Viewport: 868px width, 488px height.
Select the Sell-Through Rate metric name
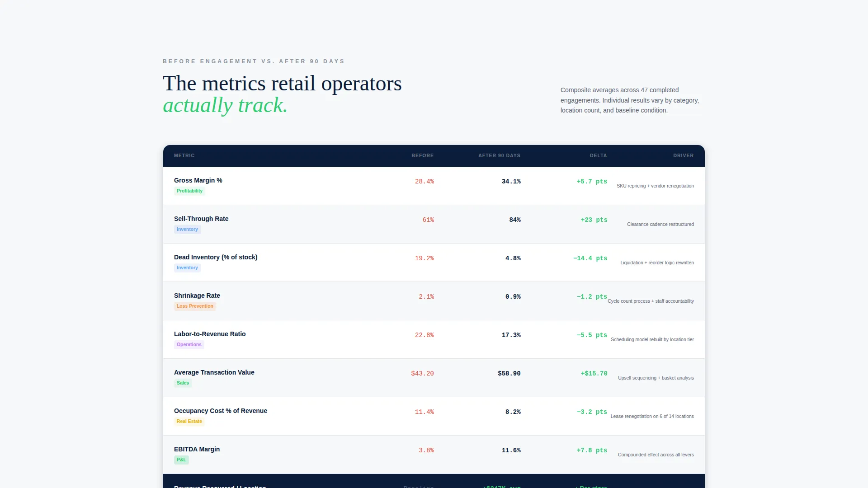click(201, 219)
